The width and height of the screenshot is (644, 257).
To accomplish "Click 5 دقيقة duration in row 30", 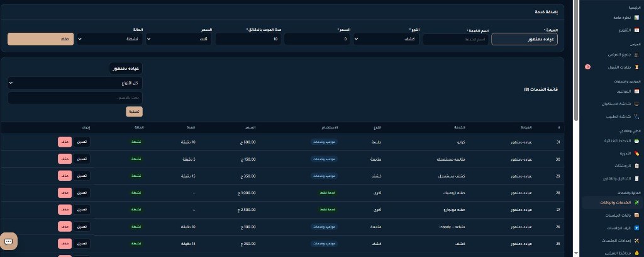I will [189, 159].
